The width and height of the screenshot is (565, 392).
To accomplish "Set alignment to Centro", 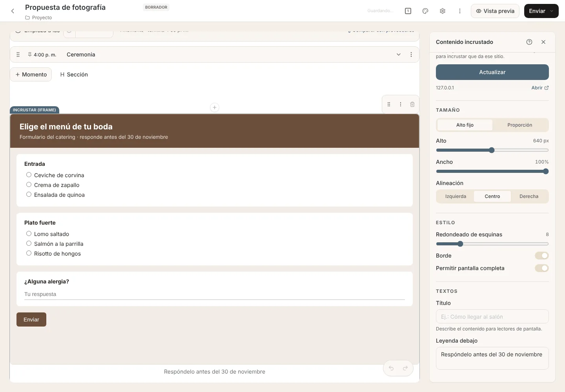I will [x=492, y=196].
